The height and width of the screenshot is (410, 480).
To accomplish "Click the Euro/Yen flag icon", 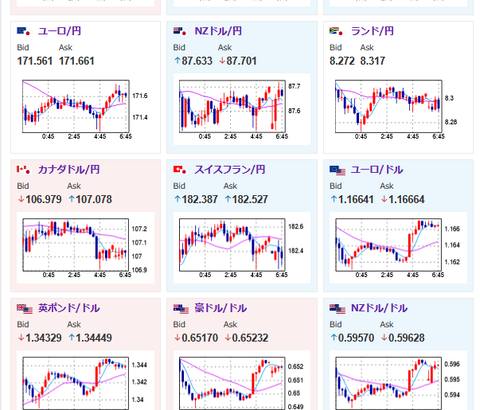I will (x=23, y=31).
